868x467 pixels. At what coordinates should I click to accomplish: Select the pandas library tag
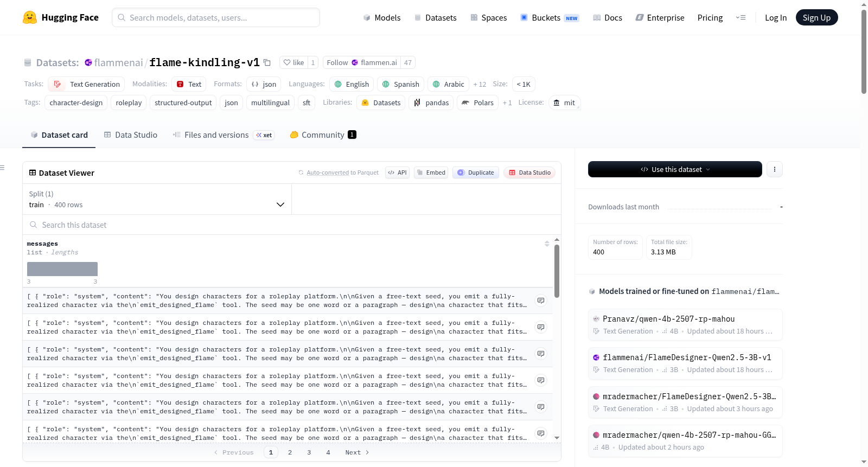pyautogui.click(x=431, y=103)
